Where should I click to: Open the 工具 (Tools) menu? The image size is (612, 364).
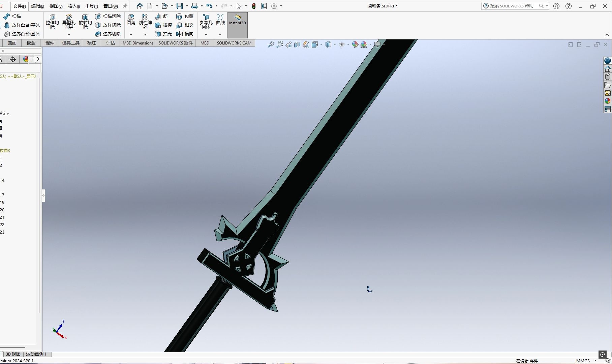click(91, 6)
